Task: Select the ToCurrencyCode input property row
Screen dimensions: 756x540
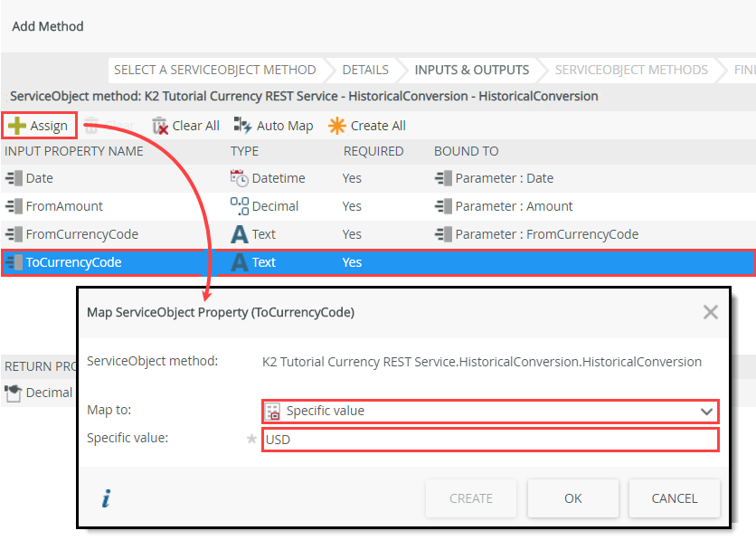Action: [73, 262]
